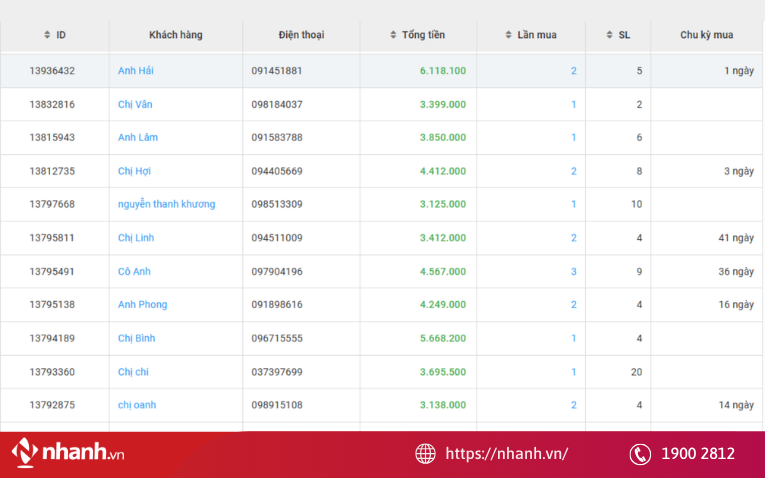Click total amount 4.567.000
Viewport: 765px width, 478px height.
coord(443,272)
